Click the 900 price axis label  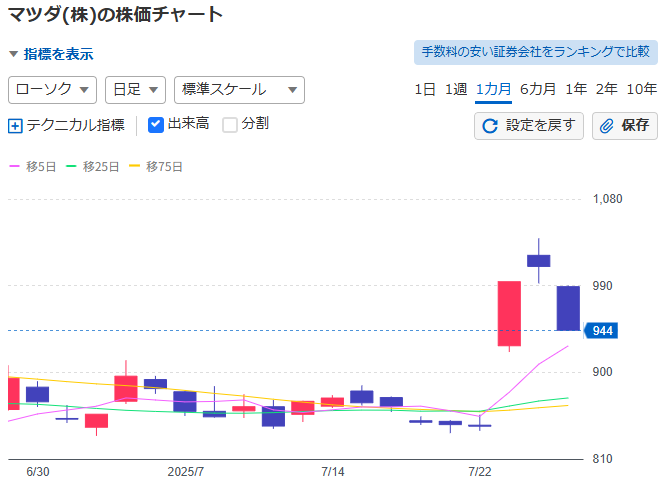point(602,372)
